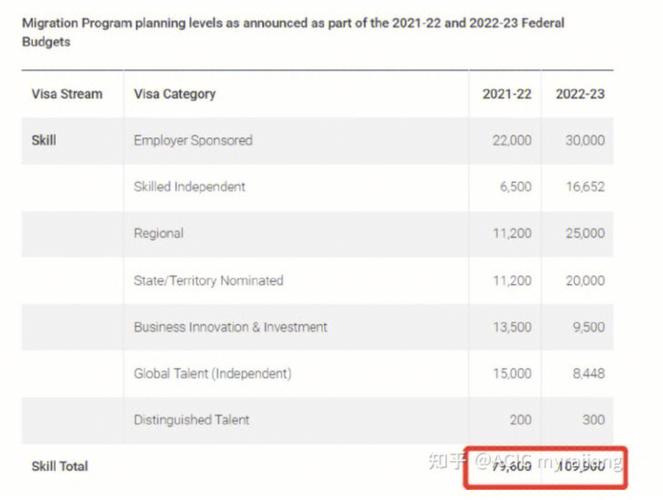This screenshot has width=663, height=500.
Task: Click the Migration Program planning levels title
Action: (293, 32)
